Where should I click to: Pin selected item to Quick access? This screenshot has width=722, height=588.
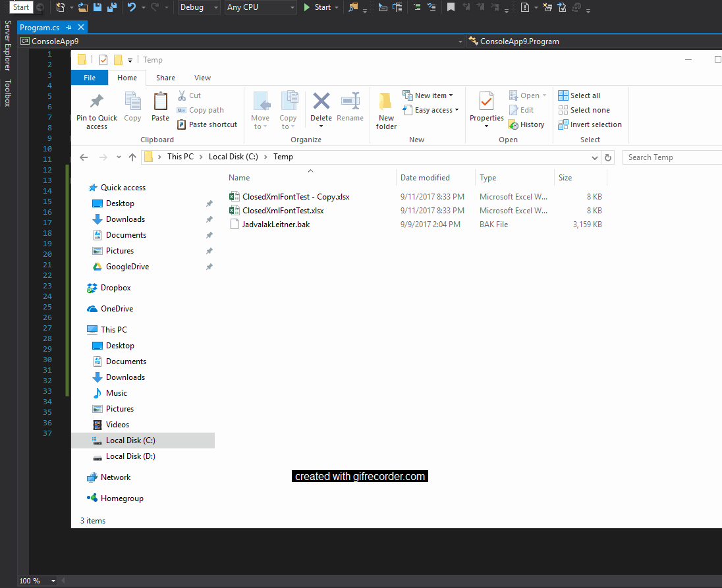click(96, 109)
